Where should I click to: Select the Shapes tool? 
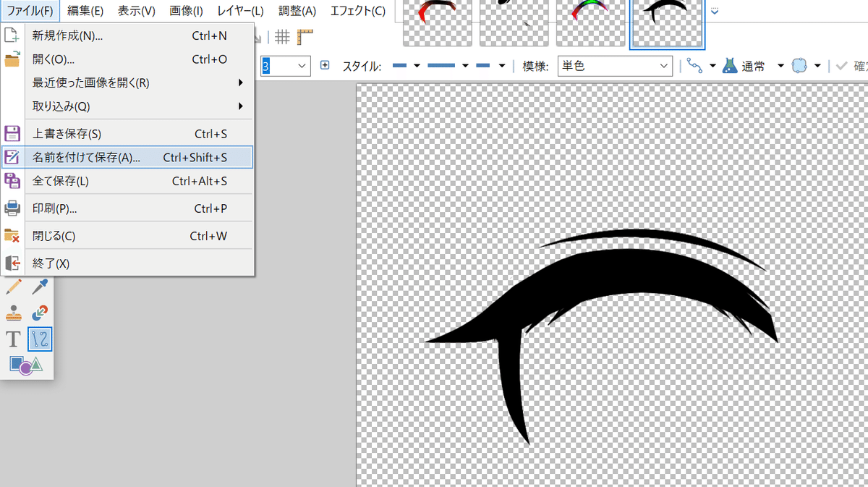tap(26, 365)
